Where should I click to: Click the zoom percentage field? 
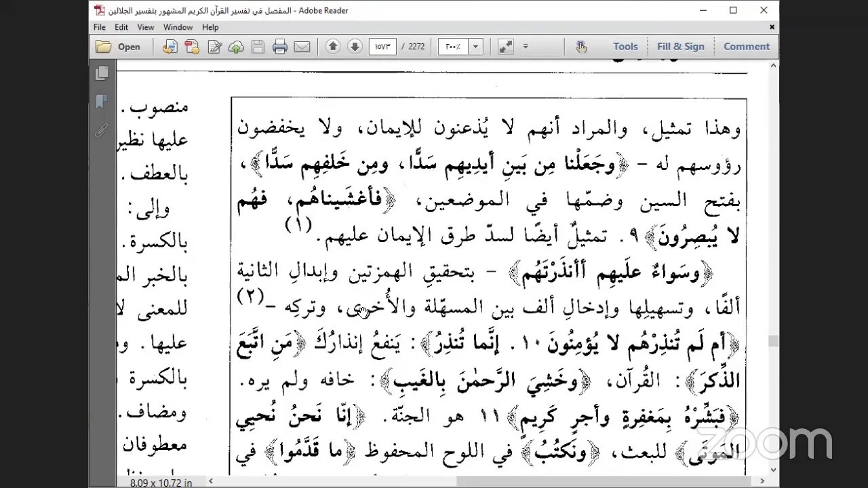454,47
